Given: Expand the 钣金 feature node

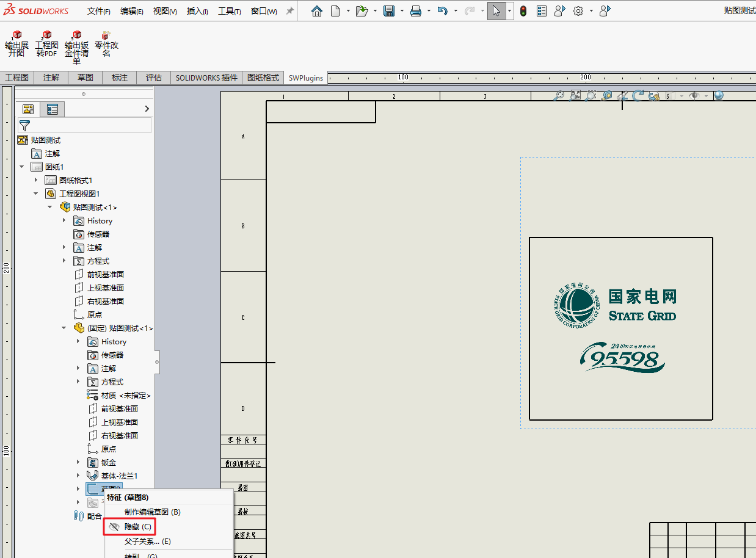Looking at the screenshot, I should pos(78,462).
